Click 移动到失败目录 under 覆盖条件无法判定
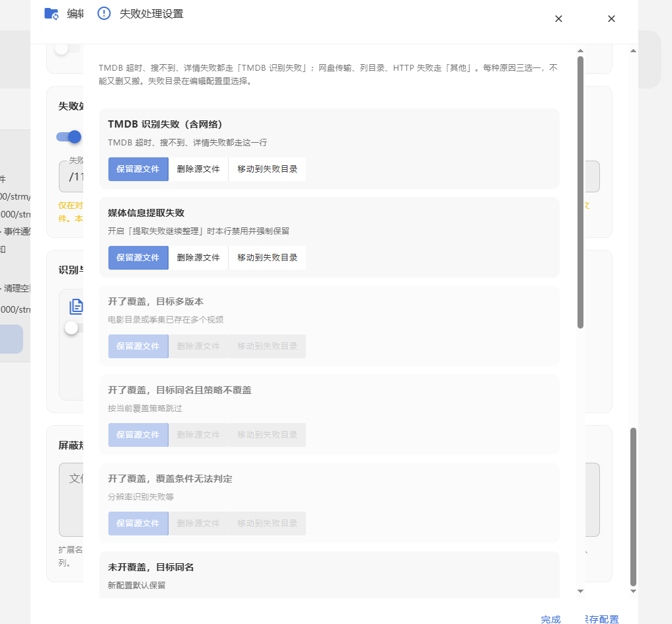Image resolution: width=672 pixels, height=624 pixels. click(267, 524)
